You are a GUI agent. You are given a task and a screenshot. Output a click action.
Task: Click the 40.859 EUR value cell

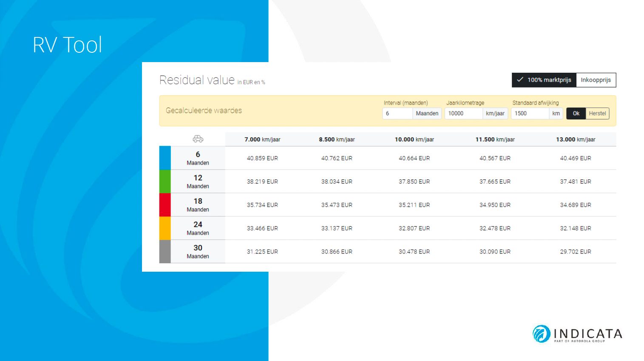pyautogui.click(x=262, y=158)
